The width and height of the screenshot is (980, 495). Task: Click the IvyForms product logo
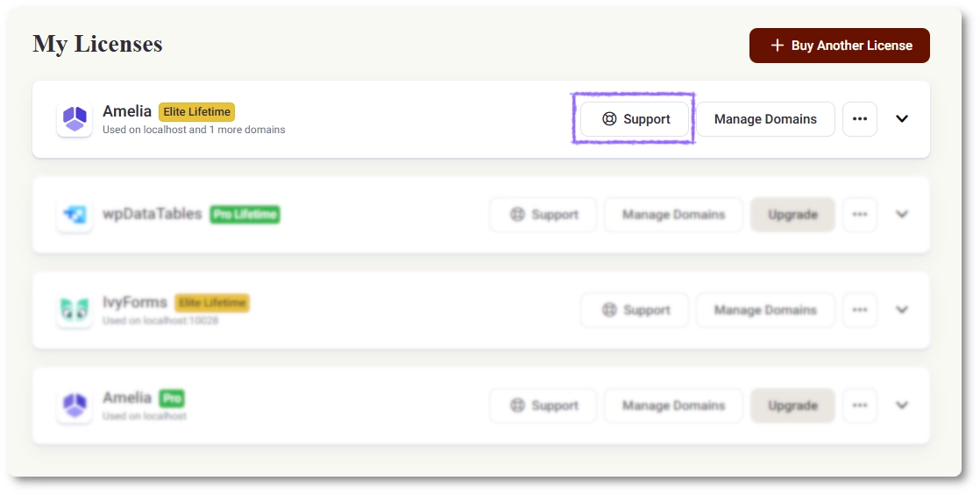tap(75, 310)
